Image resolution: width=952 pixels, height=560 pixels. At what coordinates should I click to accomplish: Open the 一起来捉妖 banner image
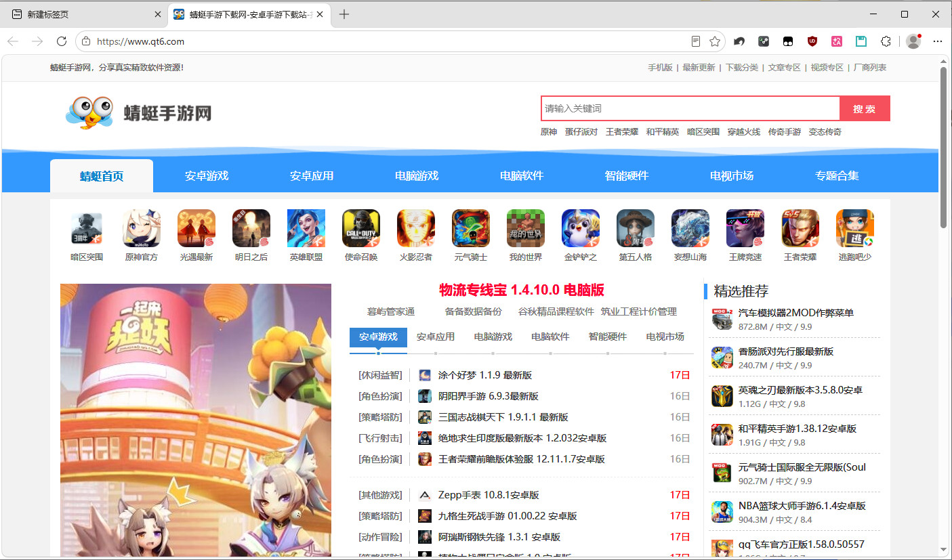pos(196,420)
